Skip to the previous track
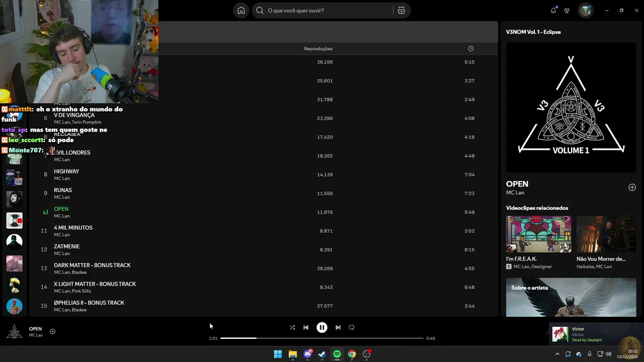Viewport: 644px width, 362px height. [306, 327]
